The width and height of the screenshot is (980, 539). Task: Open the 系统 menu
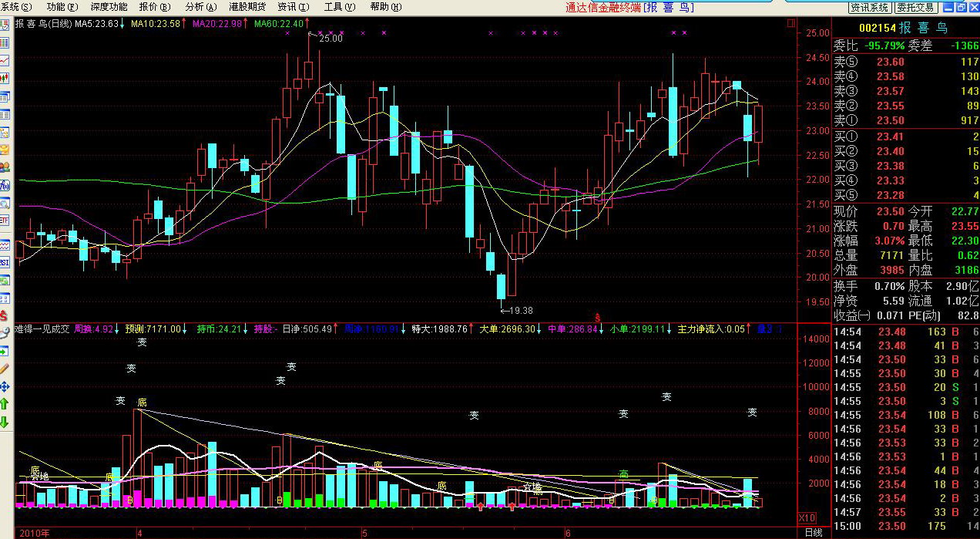click(x=16, y=7)
